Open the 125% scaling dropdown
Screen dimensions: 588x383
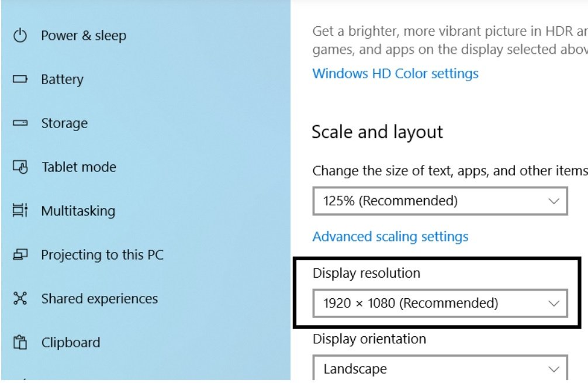(440, 201)
